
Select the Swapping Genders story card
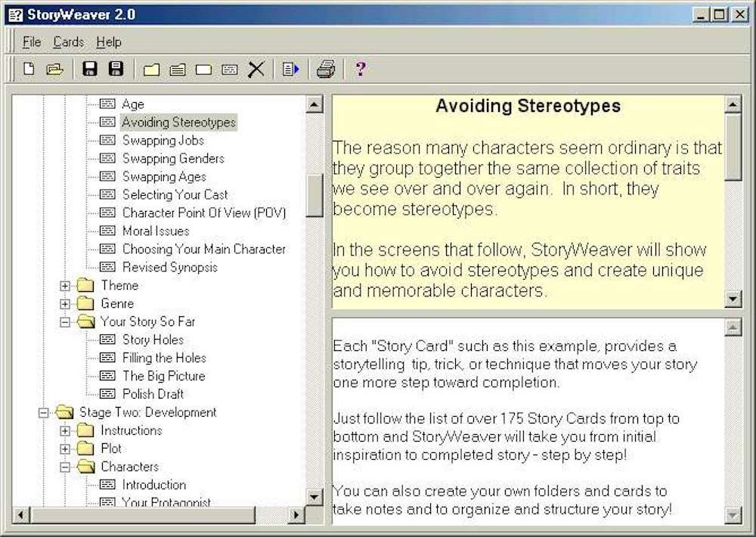pos(173,158)
